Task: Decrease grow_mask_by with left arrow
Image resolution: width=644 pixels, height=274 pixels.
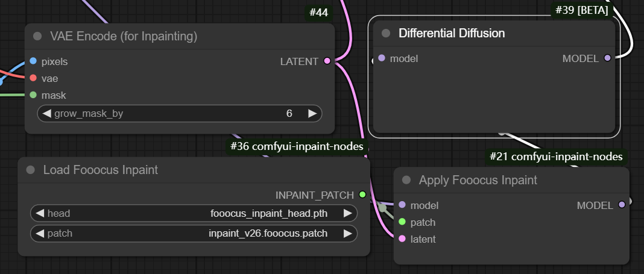Action: 46,113
